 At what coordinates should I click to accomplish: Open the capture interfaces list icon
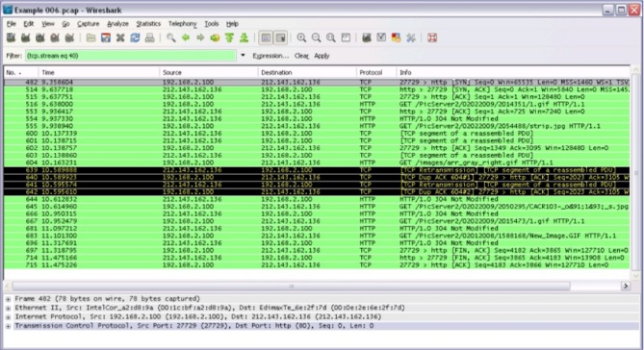coord(12,37)
